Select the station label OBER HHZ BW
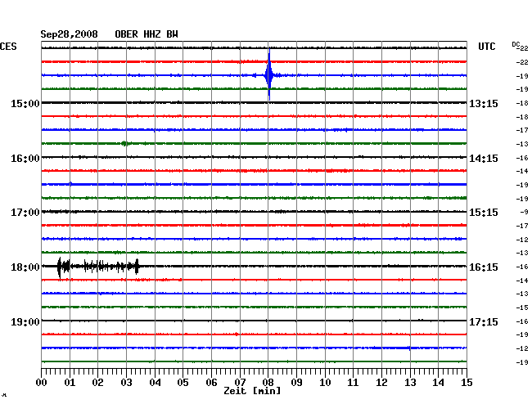Viewport: 532px width, 404px height. point(147,34)
